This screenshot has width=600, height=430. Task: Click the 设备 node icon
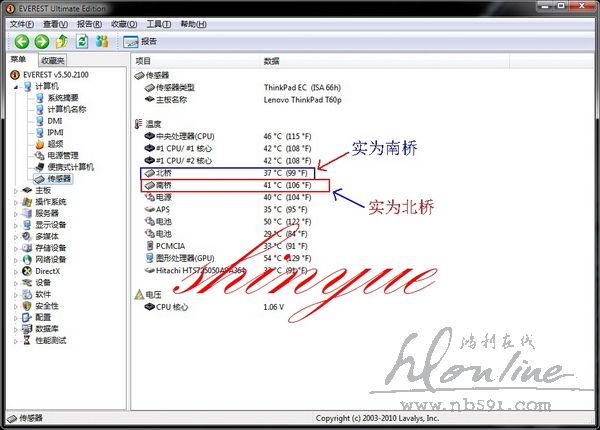(x=27, y=282)
